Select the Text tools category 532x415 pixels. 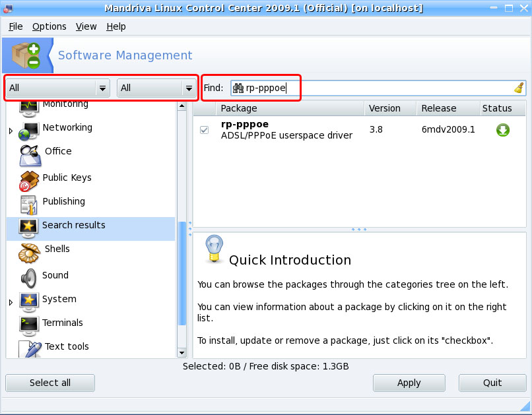pos(67,346)
